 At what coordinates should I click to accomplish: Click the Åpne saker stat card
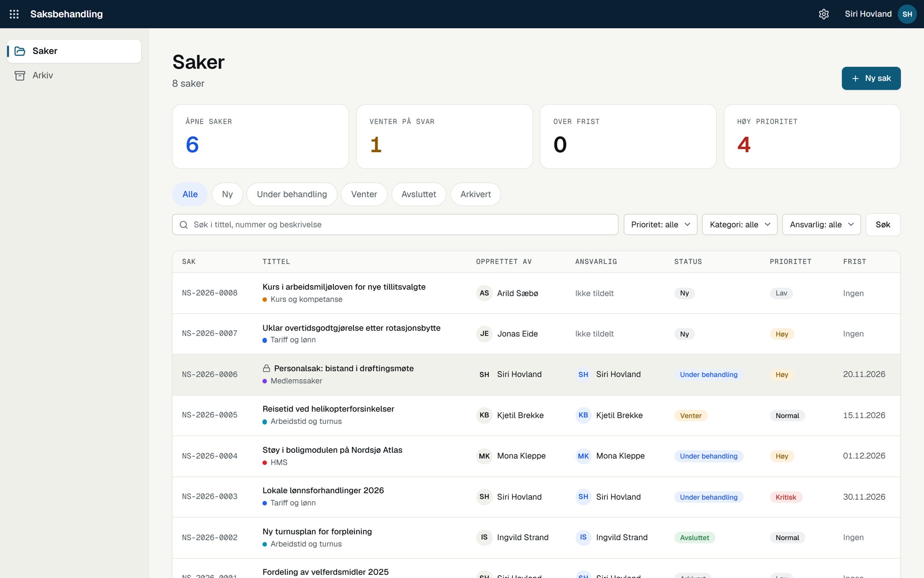click(x=261, y=136)
